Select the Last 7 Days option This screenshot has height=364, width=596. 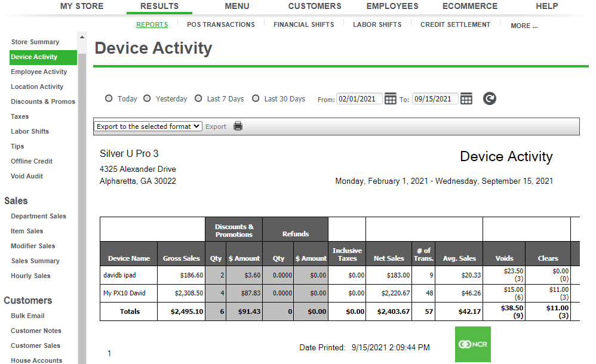(x=198, y=98)
